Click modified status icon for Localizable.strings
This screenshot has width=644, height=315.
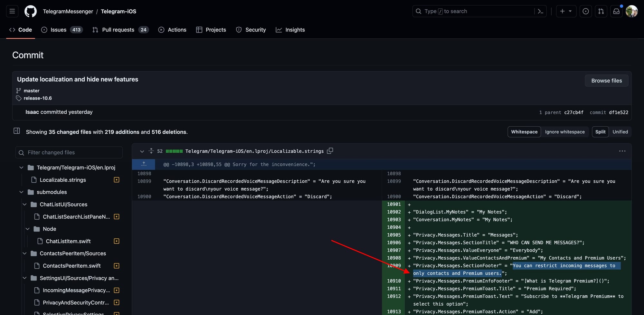pos(117,180)
